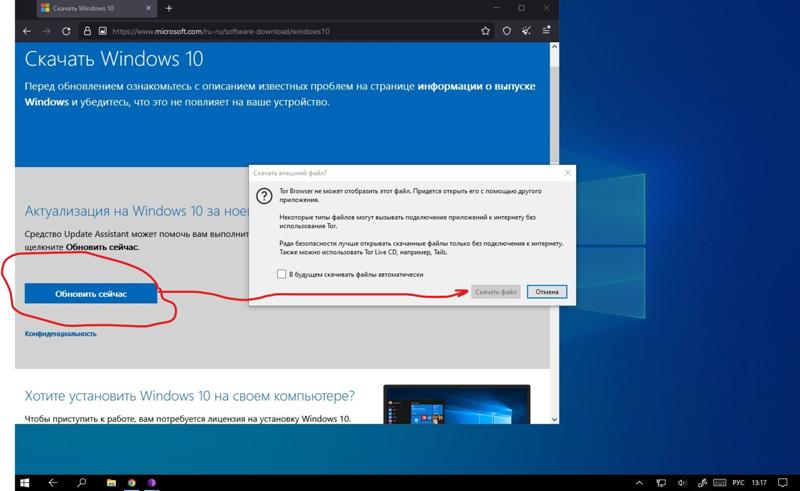Bookmark page with the star icon

click(485, 31)
